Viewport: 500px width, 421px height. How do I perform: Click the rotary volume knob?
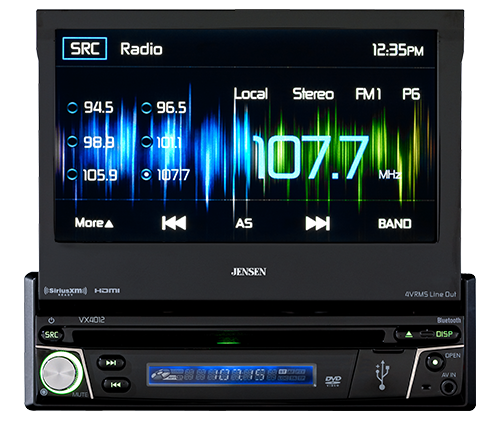click(x=61, y=372)
